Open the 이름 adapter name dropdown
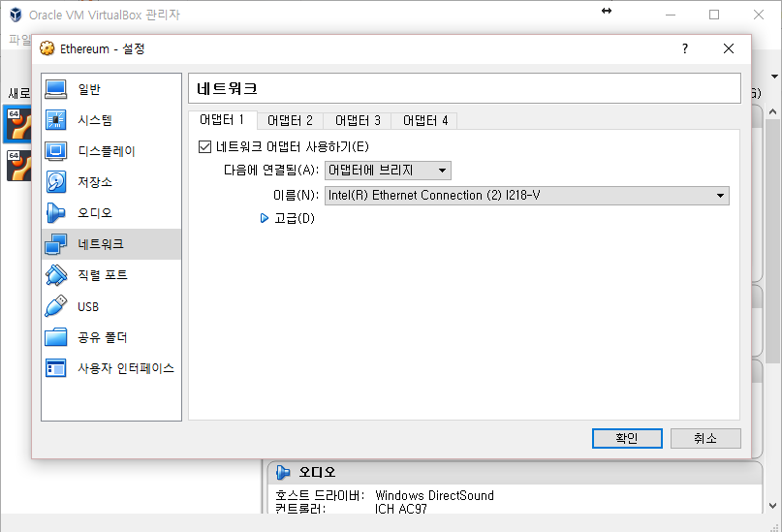The width and height of the screenshot is (782, 532). (526, 196)
